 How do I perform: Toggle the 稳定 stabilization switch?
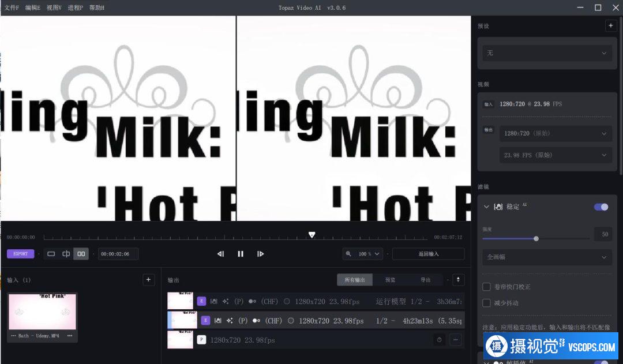point(601,207)
